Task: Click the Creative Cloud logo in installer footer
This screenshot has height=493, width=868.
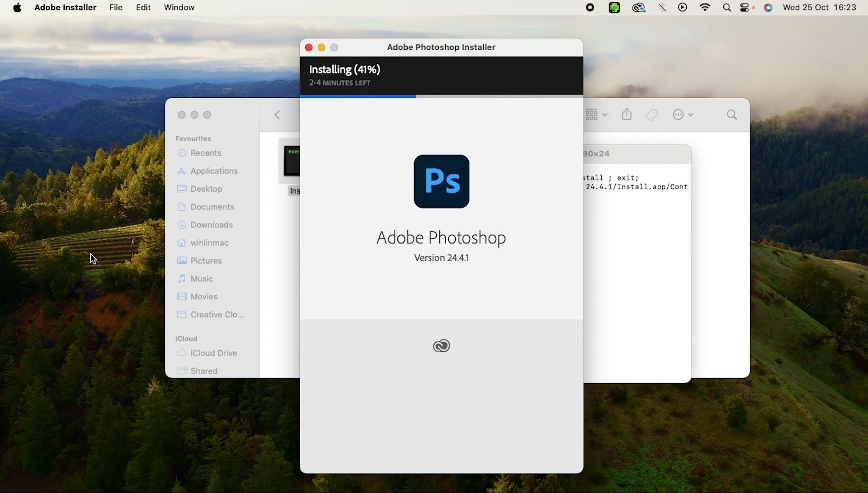Action: [x=441, y=346]
